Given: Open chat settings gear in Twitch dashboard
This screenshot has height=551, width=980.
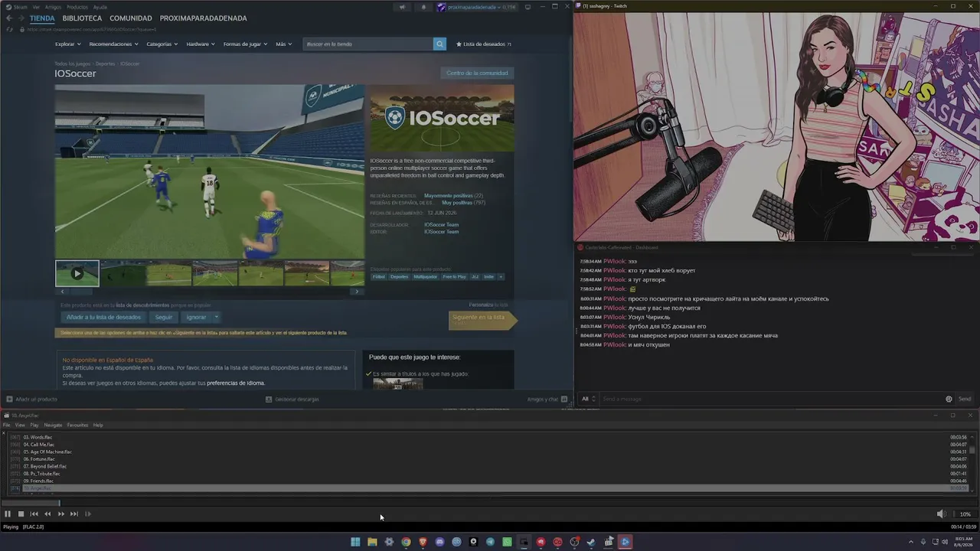Looking at the screenshot, I should click(x=949, y=399).
